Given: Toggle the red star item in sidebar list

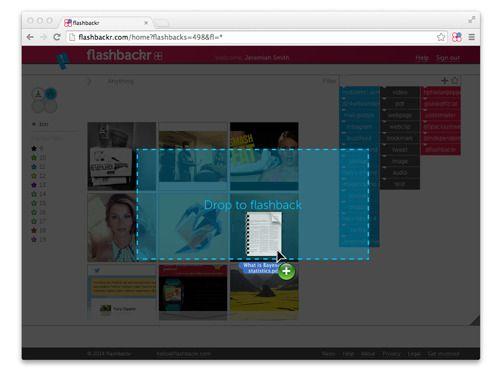Looking at the screenshot, I should point(34,230).
